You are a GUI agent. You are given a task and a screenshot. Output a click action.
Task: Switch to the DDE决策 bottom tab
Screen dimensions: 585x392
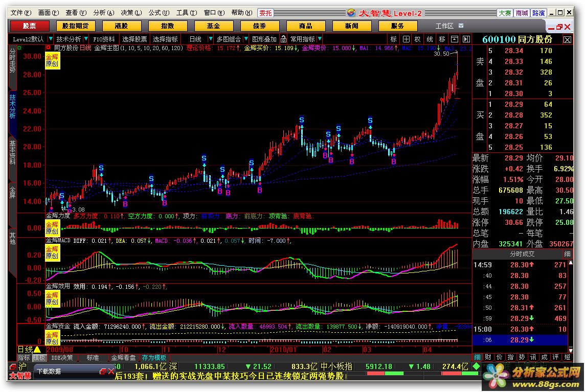click(62, 358)
